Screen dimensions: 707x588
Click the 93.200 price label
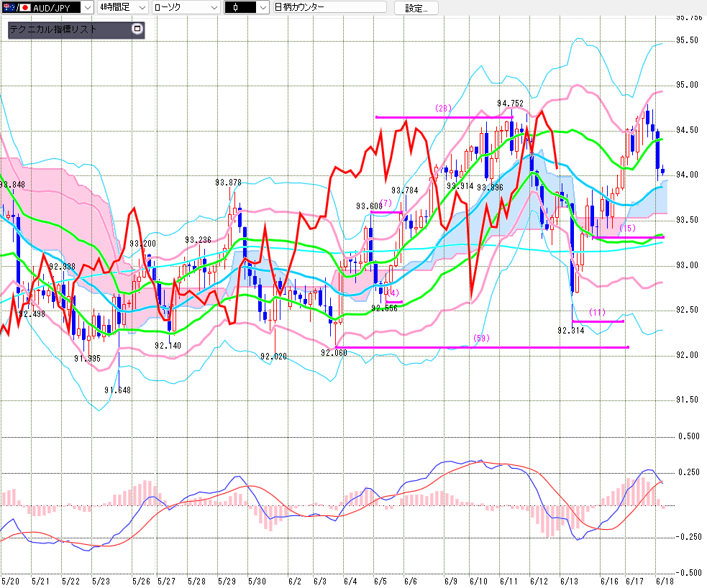tap(143, 244)
